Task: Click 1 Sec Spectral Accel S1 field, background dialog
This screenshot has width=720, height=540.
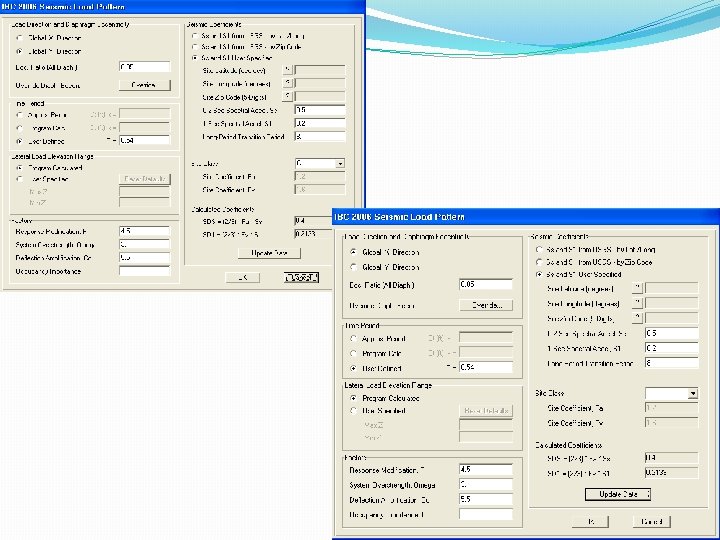Action: [320, 123]
